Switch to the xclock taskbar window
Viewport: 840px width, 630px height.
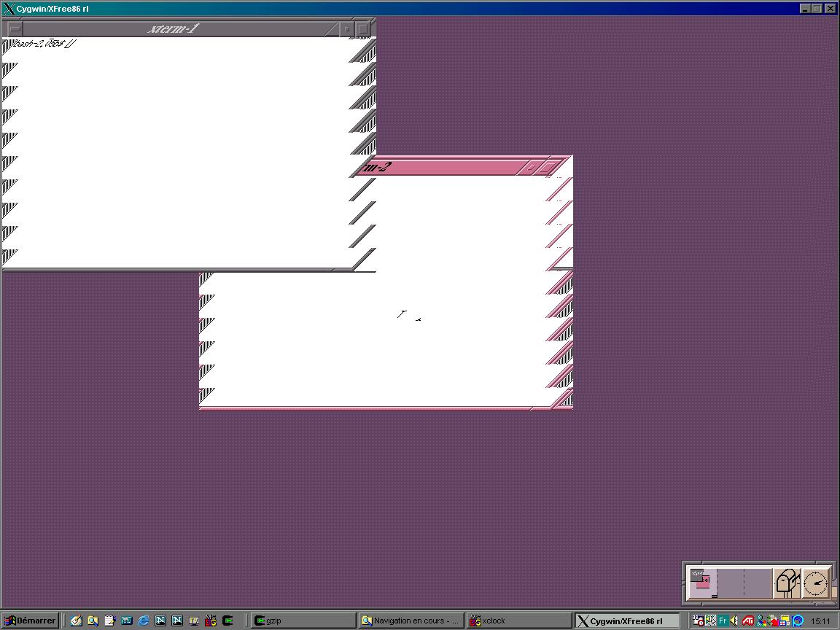518,621
